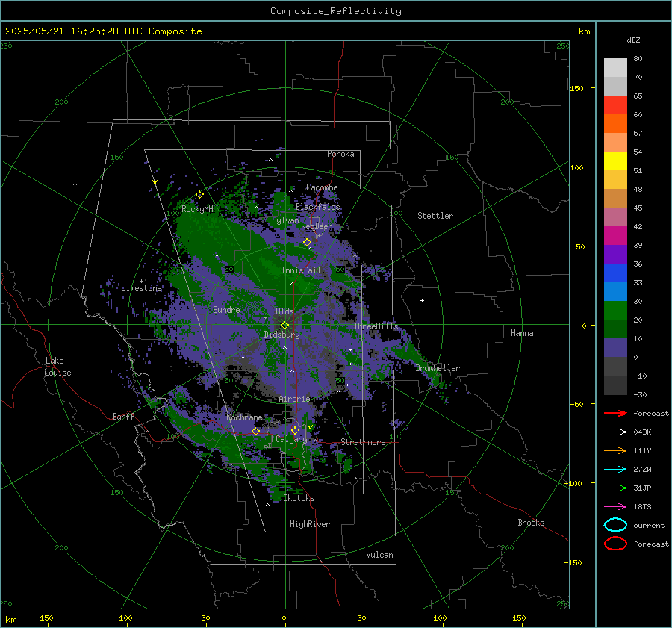Click the Limestone label
The height and width of the screenshot is (628, 672).
pyautogui.click(x=141, y=288)
